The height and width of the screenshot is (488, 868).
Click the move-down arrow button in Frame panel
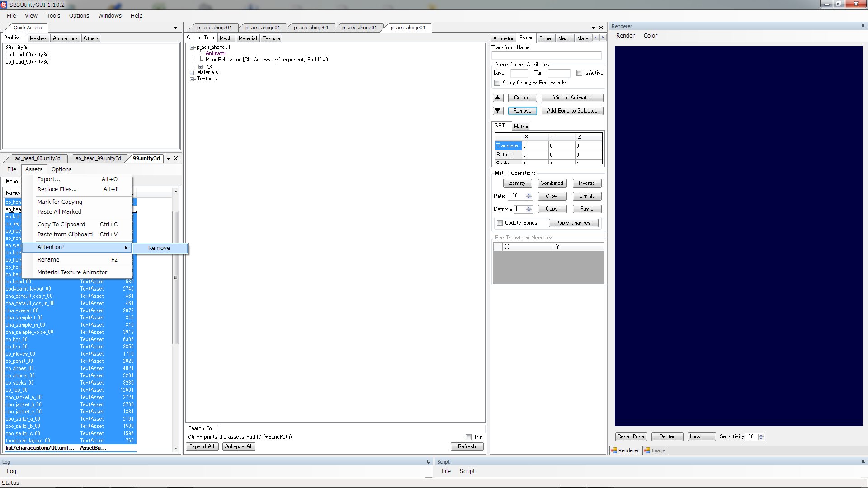[498, 111]
